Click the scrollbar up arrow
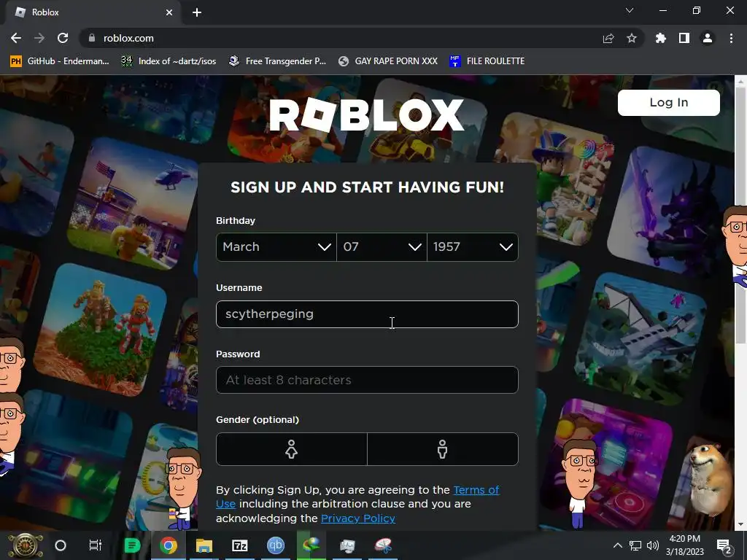Screen dimensions: 747x560 [x=740, y=81]
